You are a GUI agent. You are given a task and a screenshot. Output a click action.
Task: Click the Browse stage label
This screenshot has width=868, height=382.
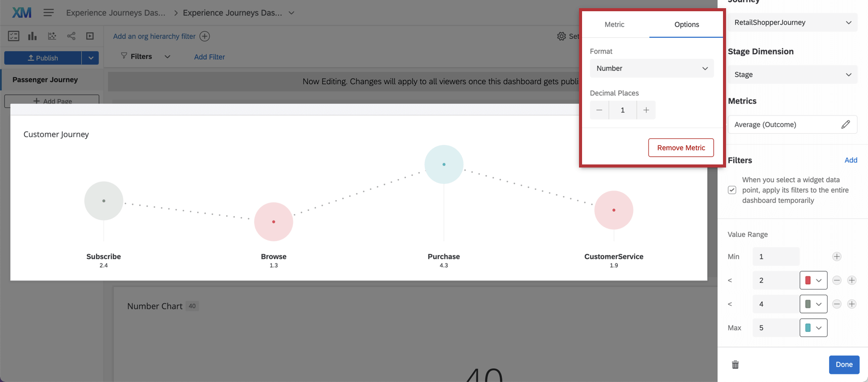click(x=274, y=256)
